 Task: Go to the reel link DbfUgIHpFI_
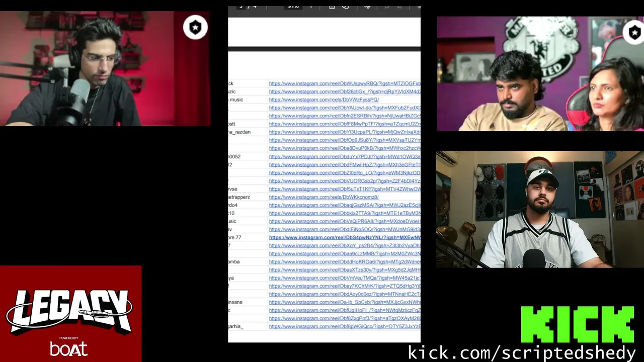point(345,310)
